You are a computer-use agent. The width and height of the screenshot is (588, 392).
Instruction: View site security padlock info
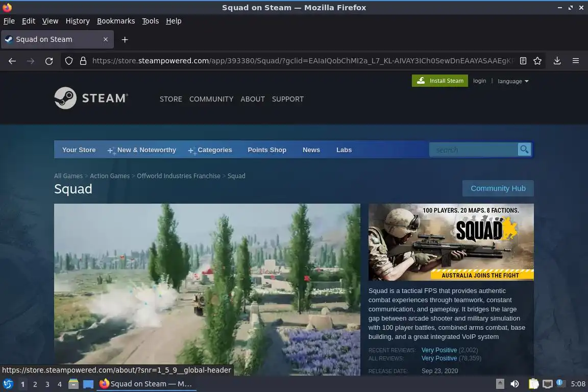(x=83, y=61)
